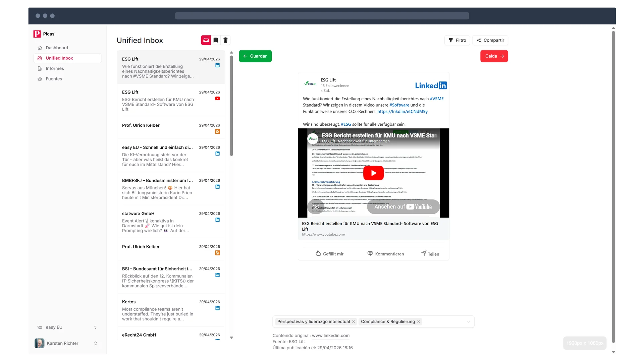Viewport: 644px width, 362px height.
Task: Click the green Guardar button
Action: pyautogui.click(x=255, y=56)
